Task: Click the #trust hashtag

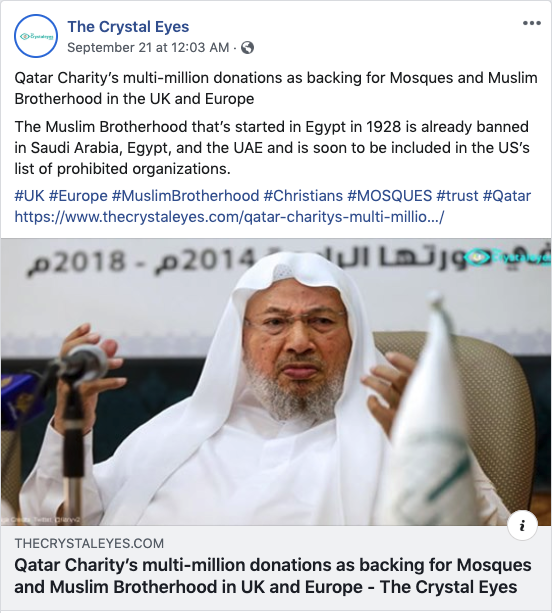Action: pos(457,195)
